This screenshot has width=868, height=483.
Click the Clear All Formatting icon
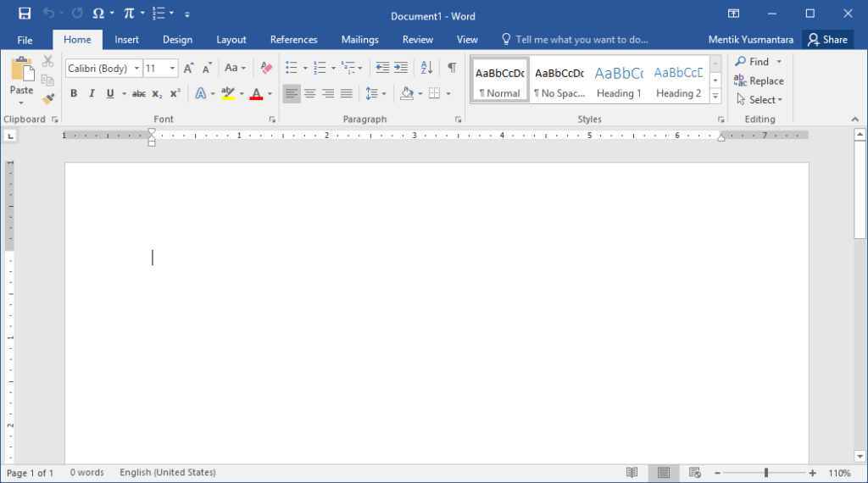[266, 68]
